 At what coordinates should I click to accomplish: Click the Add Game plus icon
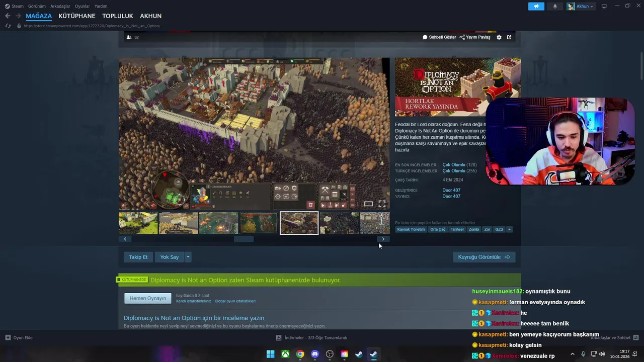pos(8,338)
